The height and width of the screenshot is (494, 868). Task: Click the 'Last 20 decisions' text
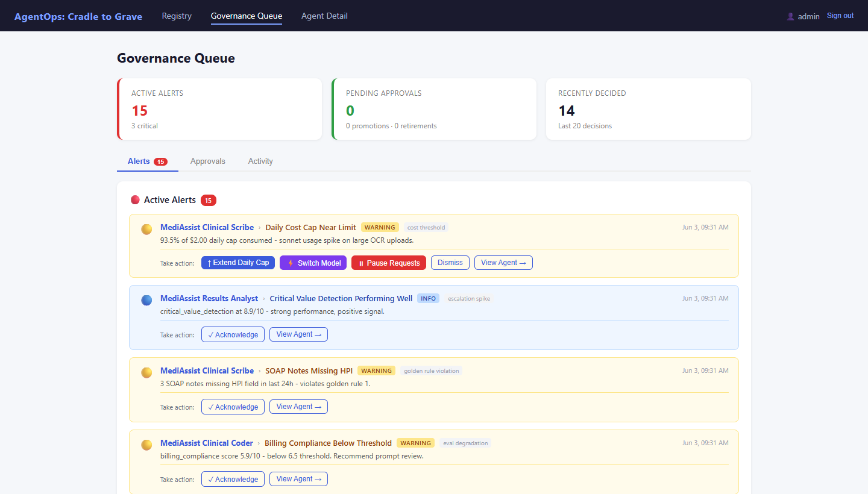[585, 126]
